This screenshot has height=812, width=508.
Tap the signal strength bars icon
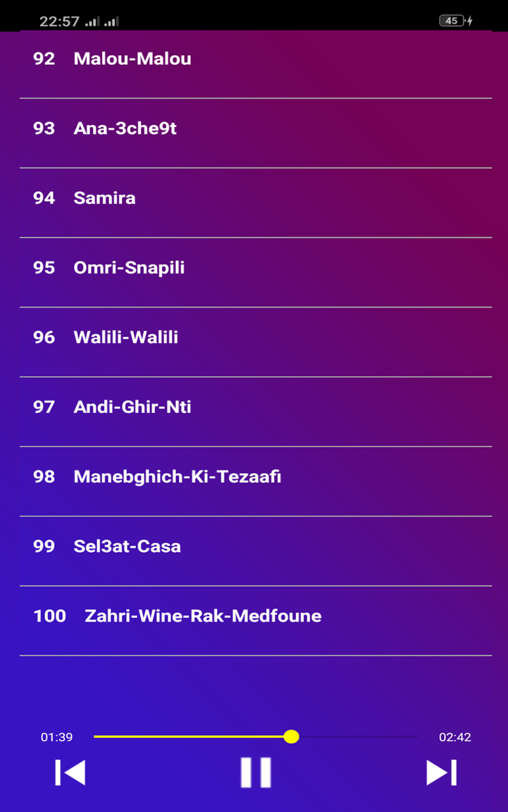pos(102,21)
